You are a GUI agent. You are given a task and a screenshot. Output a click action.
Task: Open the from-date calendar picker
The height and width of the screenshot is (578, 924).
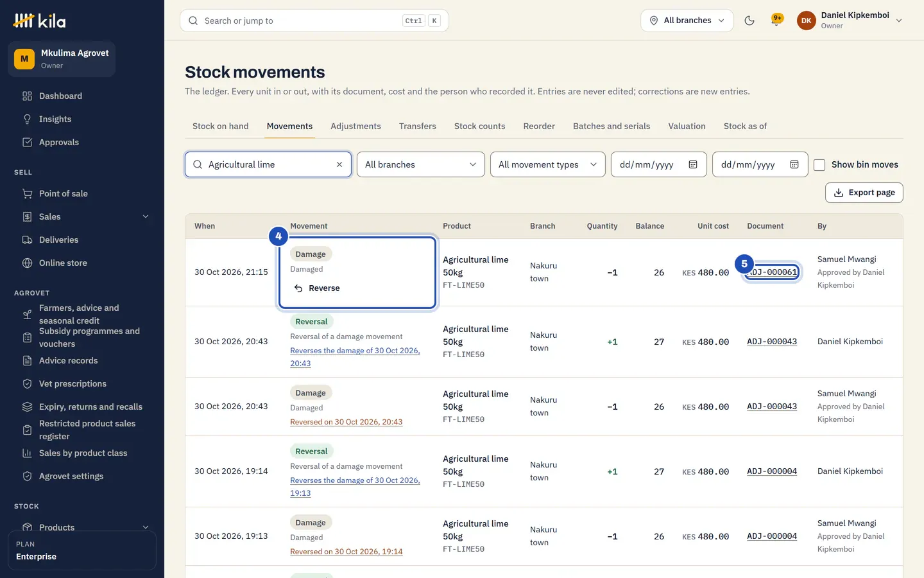click(693, 164)
